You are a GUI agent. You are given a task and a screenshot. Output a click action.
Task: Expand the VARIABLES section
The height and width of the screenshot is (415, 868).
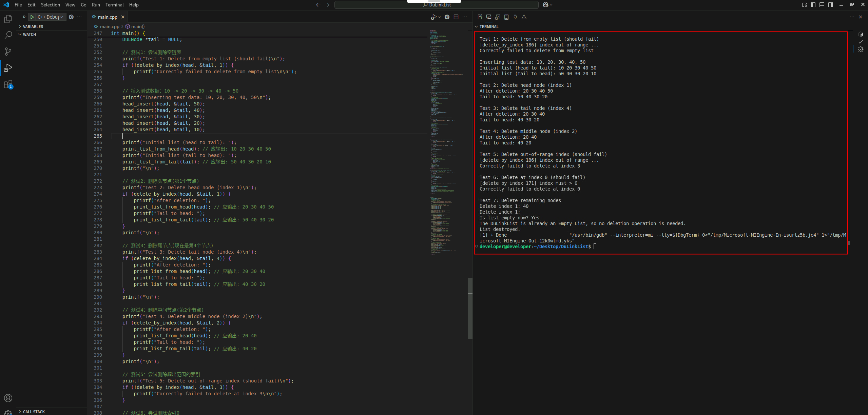point(33,26)
